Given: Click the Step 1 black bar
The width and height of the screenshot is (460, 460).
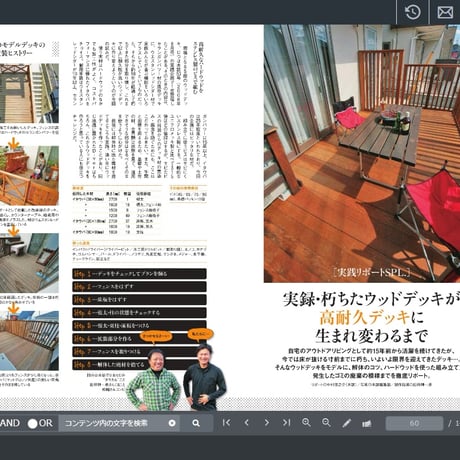Looking at the screenshot, I should 139,274.
